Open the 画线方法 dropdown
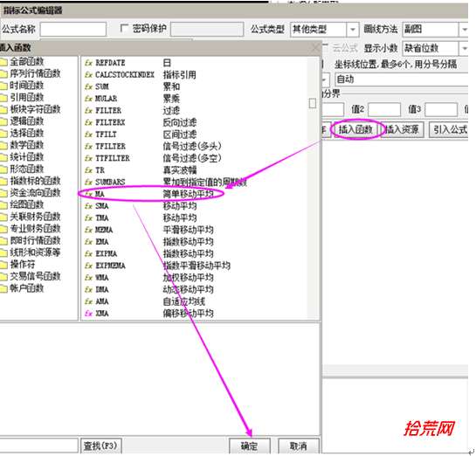Image resolution: width=476 pixels, height=456 pixels. [x=464, y=30]
